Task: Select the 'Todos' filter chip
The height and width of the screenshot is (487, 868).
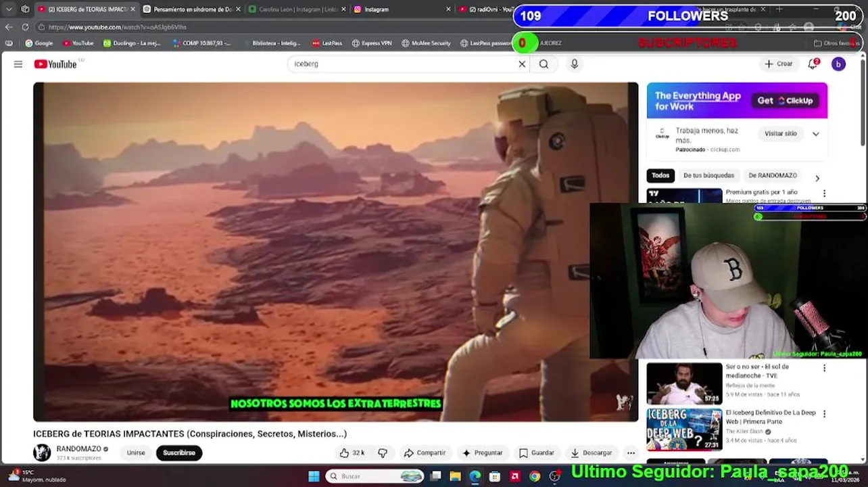Action: point(660,176)
